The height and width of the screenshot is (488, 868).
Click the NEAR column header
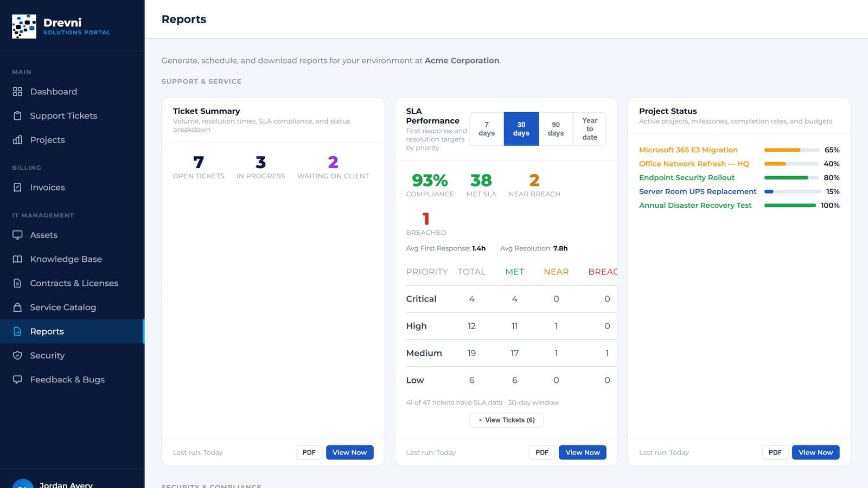[556, 272]
